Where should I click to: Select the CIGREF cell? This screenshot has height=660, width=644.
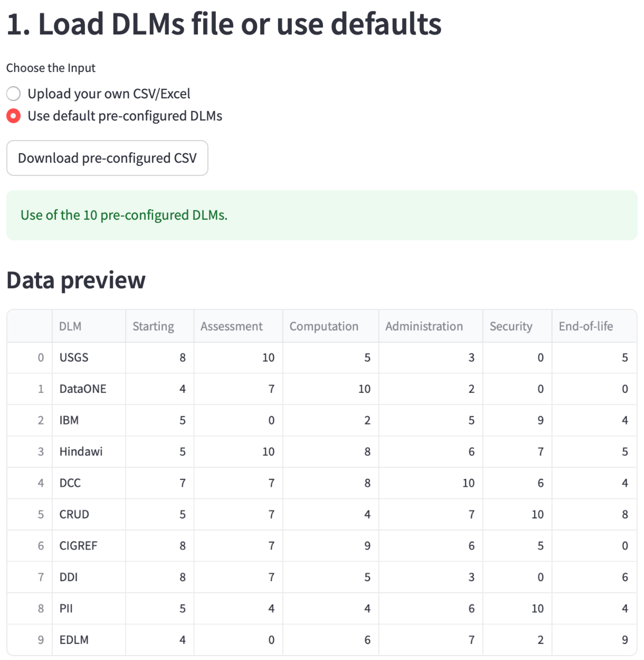(89, 546)
